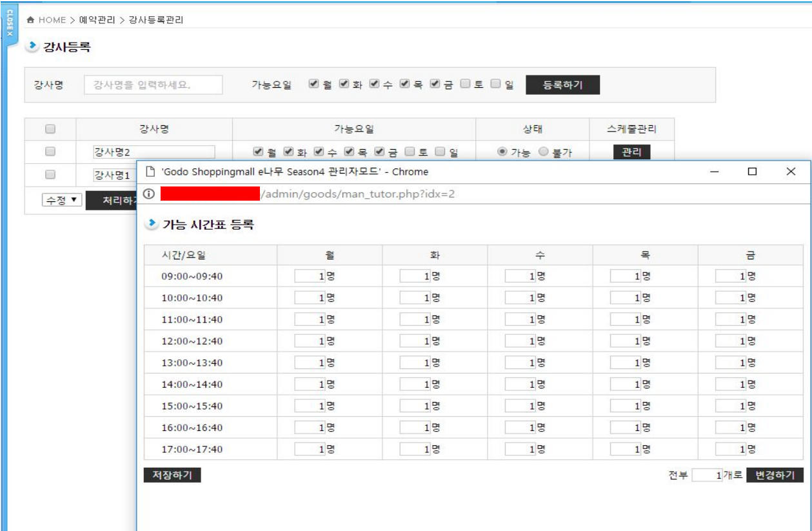Select the 불가 status radio button
Image resolution: width=812 pixels, height=531 pixels.
coord(543,152)
